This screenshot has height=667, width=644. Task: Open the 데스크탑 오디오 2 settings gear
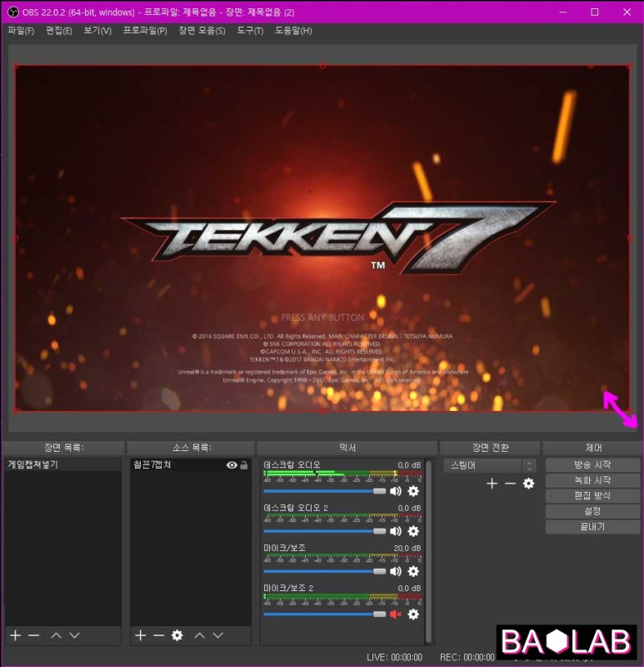[413, 531]
